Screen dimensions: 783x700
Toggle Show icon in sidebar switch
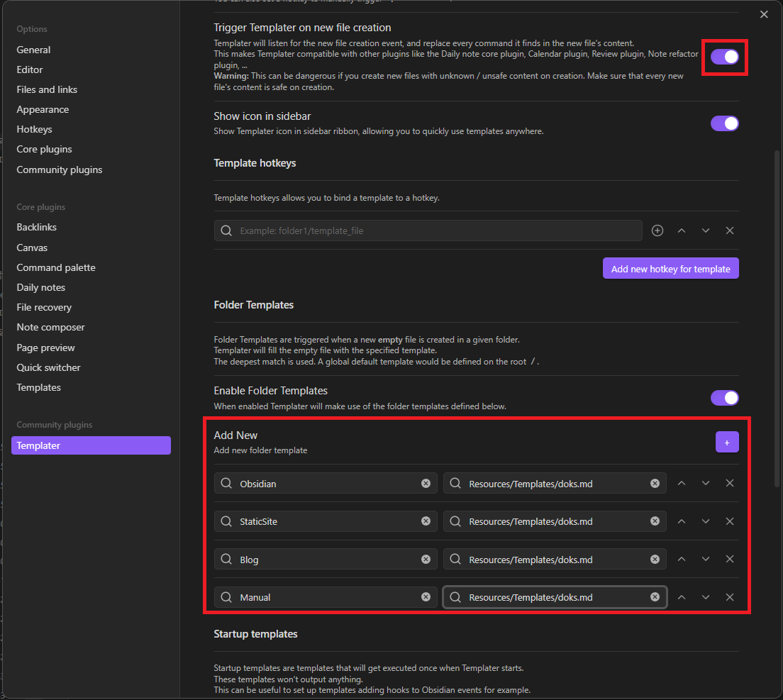tap(724, 123)
